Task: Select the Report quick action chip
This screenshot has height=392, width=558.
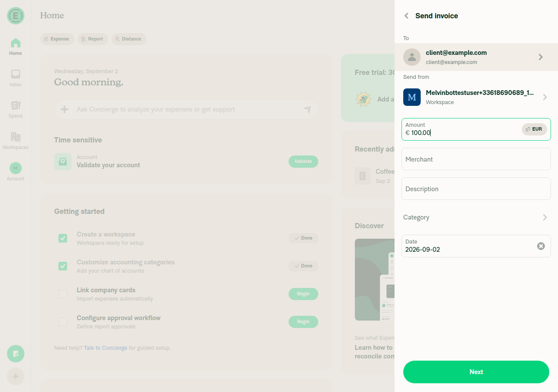Action: click(92, 39)
